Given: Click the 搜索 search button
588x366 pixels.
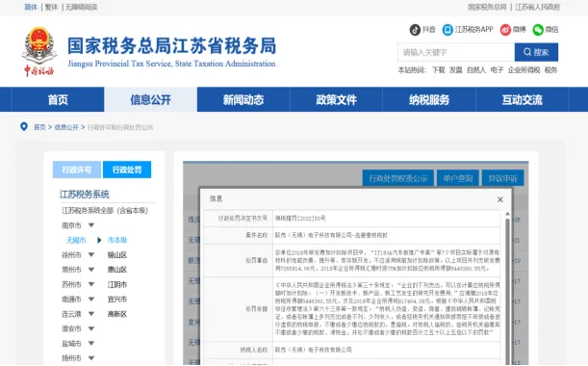Looking at the screenshot, I should pos(536,52).
